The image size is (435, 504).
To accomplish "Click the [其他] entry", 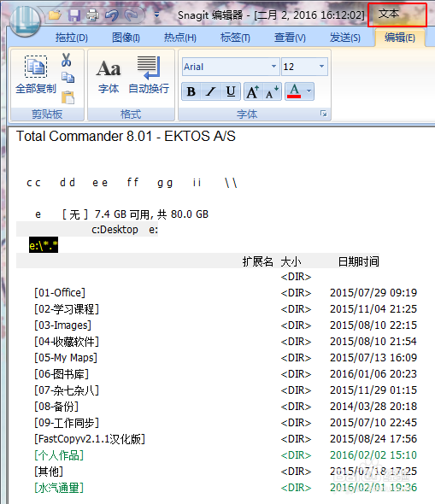I will coord(49,472).
